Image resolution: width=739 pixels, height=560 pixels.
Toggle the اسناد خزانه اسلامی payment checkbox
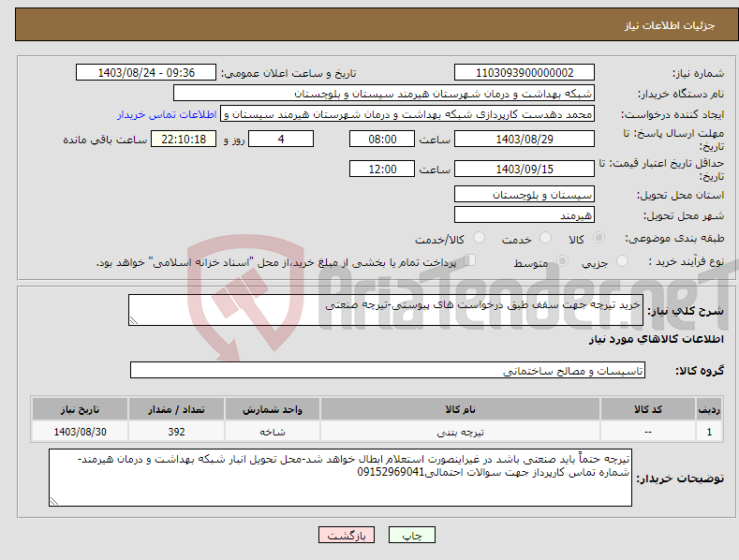469,260
